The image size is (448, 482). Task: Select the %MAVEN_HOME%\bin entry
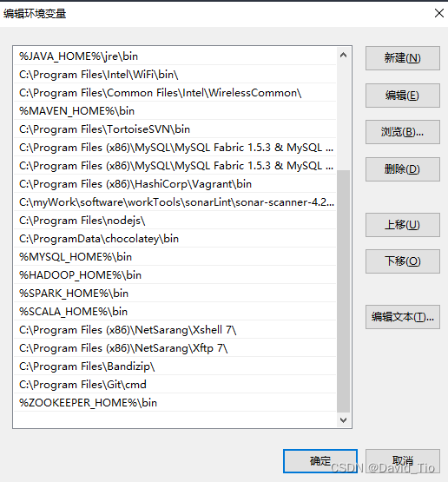tap(175, 111)
